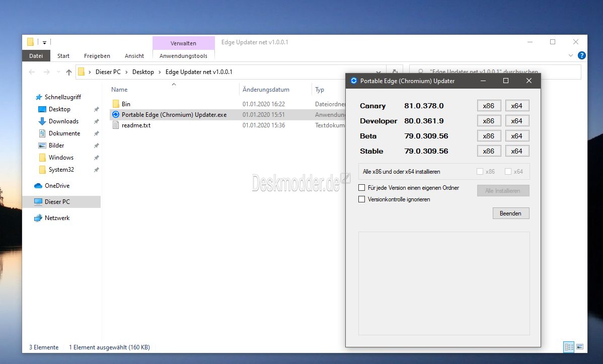Open the Start ribbon tab
Image resolution: width=603 pixels, height=364 pixels.
tap(63, 56)
